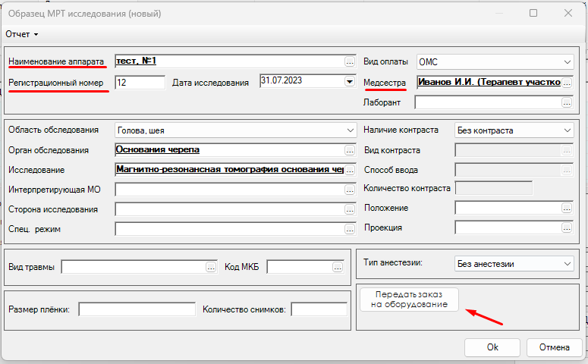Screen dimensions: 588x364
Task: Maximize the Образец МРТ исследования window
Action: point(533,13)
